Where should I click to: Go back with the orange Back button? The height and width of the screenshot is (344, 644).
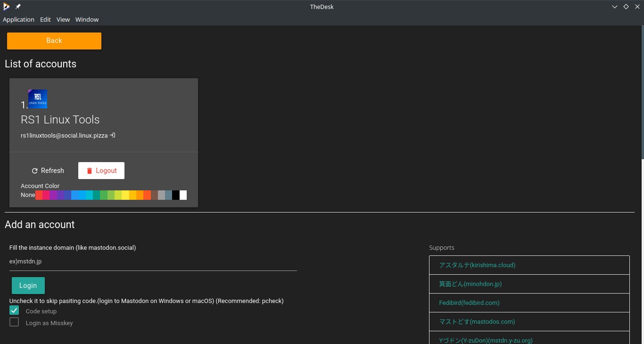click(x=54, y=41)
